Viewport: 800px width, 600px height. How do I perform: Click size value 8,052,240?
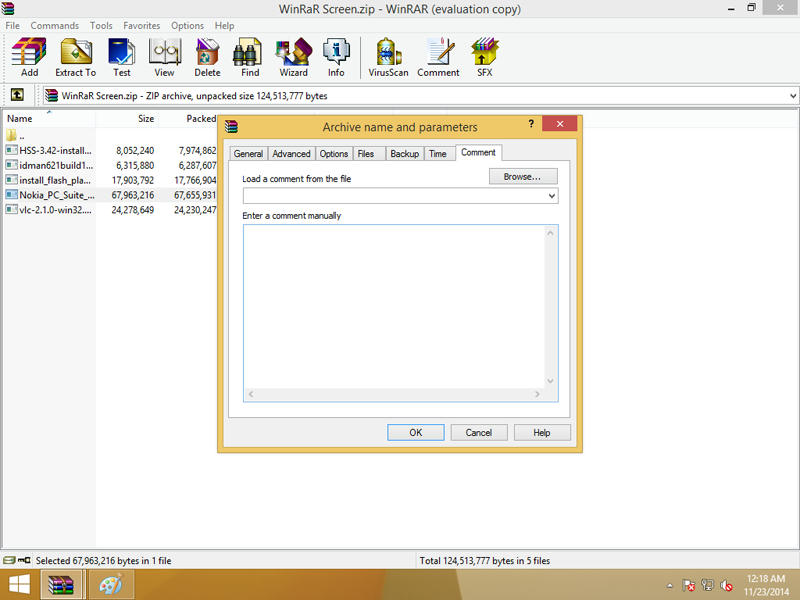135,151
